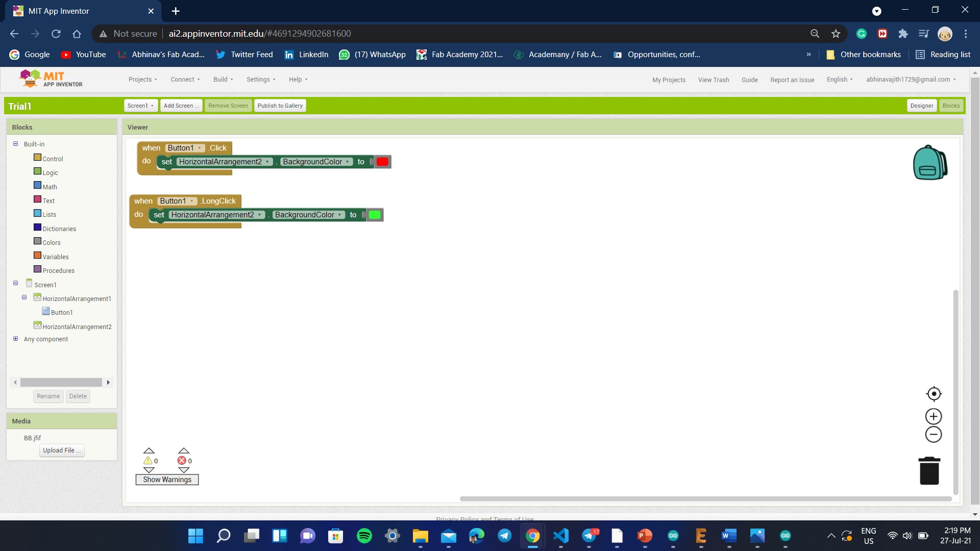Open Button1 dropdown in the Click block

pyautogui.click(x=185, y=148)
